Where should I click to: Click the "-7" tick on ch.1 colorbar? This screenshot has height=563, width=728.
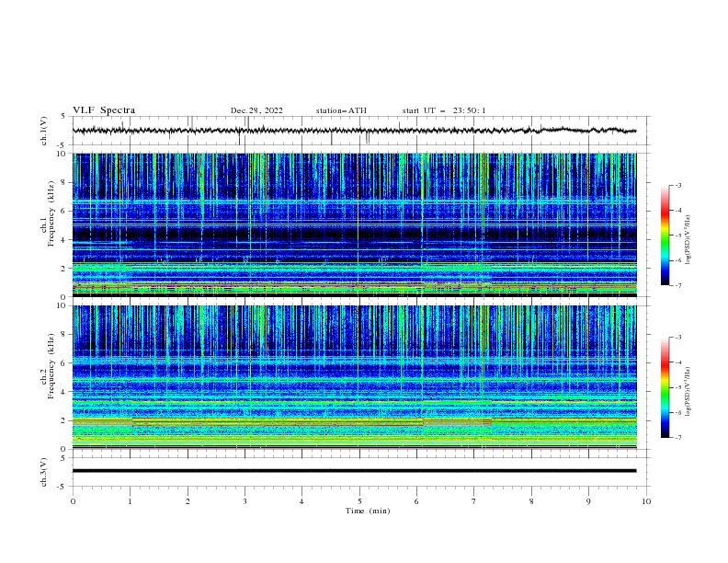pos(677,285)
